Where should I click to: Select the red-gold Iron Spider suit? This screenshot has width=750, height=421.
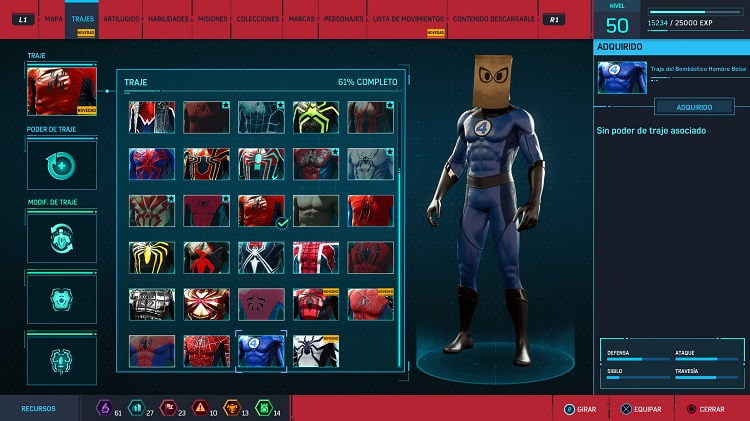pos(206,304)
